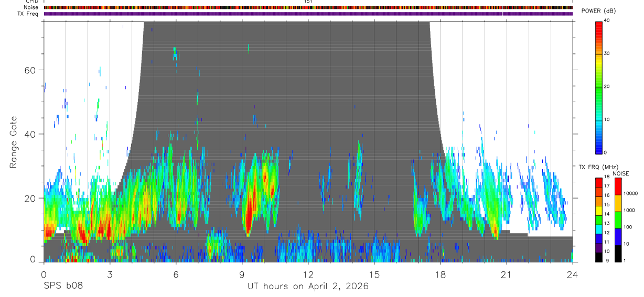Click the POWER (dB) color bar
The height and width of the screenshot is (297, 644).
pyautogui.click(x=598, y=87)
